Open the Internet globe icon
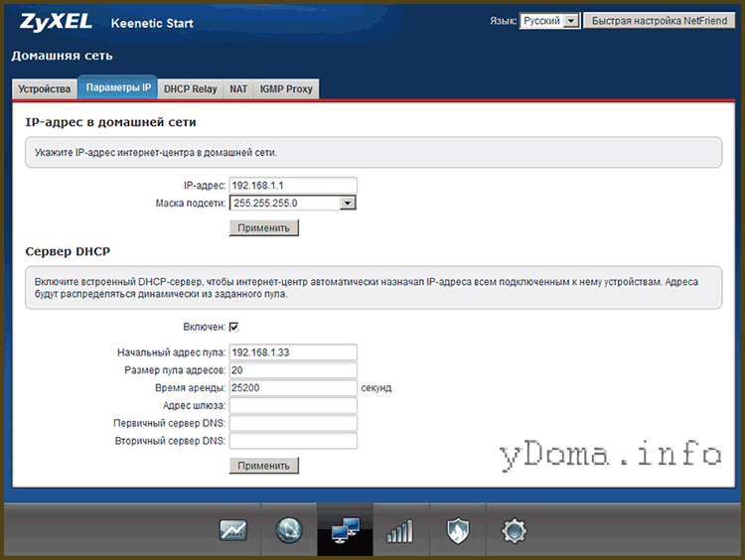The image size is (745, 560). tap(289, 530)
